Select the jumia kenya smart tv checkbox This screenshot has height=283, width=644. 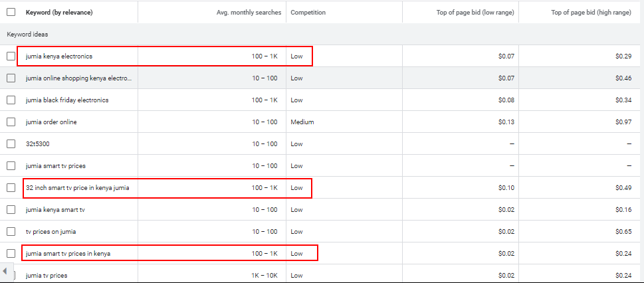click(x=11, y=209)
